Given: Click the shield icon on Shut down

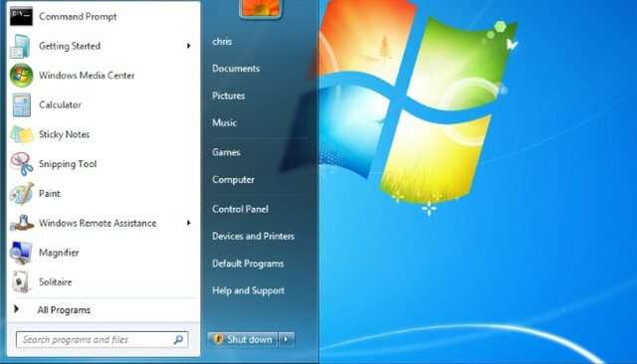Looking at the screenshot, I should click(x=218, y=339).
